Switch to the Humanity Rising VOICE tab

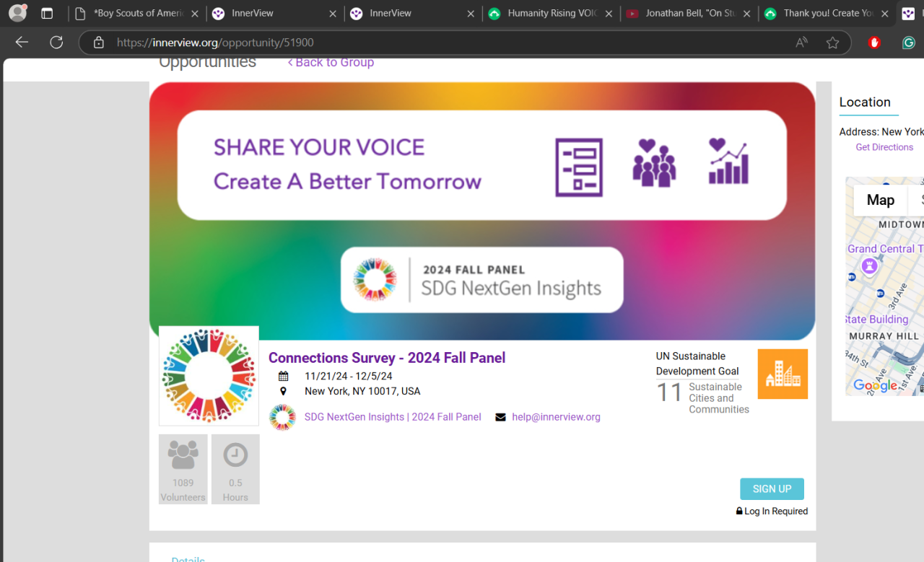(x=552, y=14)
